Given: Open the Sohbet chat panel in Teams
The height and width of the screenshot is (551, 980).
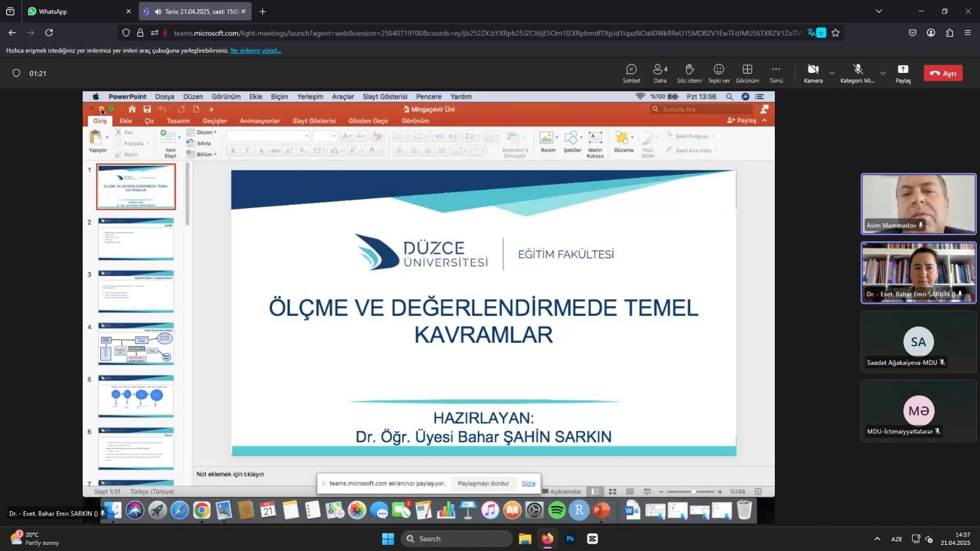Looking at the screenshot, I should tap(631, 73).
